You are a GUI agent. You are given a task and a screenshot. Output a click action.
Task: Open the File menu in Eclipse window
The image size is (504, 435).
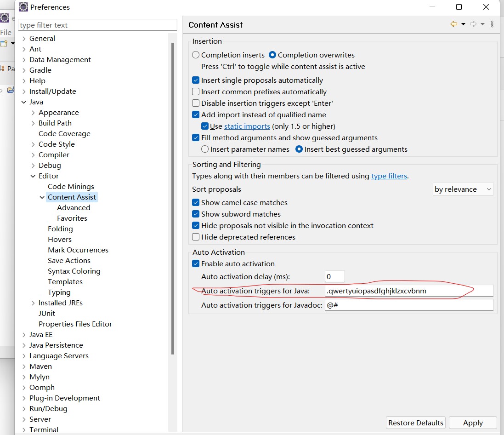pos(6,33)
